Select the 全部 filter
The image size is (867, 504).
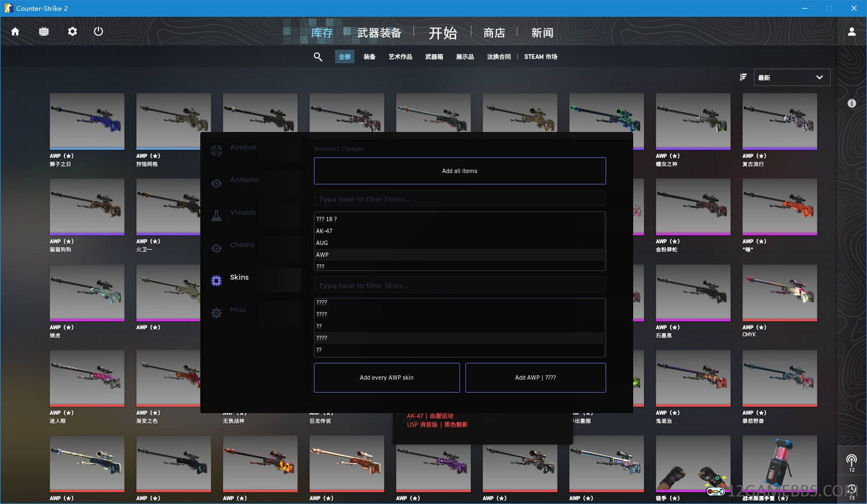(x=345, y=57)
